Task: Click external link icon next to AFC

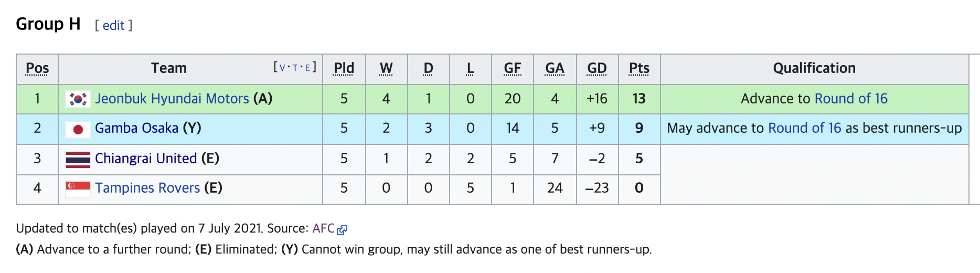Action: point(342,229)
